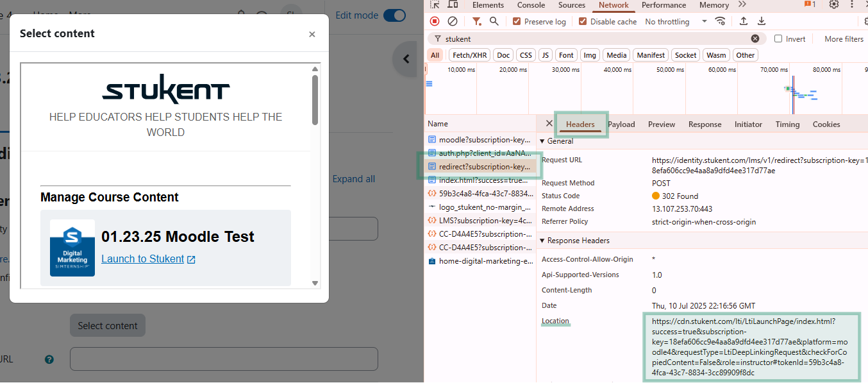The height and width of the screenshot is (383, 868).
Task: Click the import HAR upload icon
Action: (744, 21)
